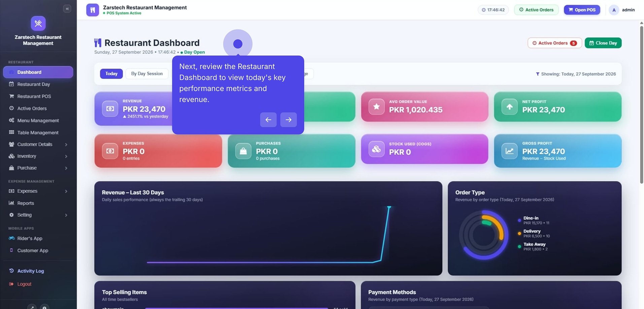Viewport: 644px width, 309px height.
Task: Collapse the sidebar with the double-chevron icon
Action: (x=67, y=9)
